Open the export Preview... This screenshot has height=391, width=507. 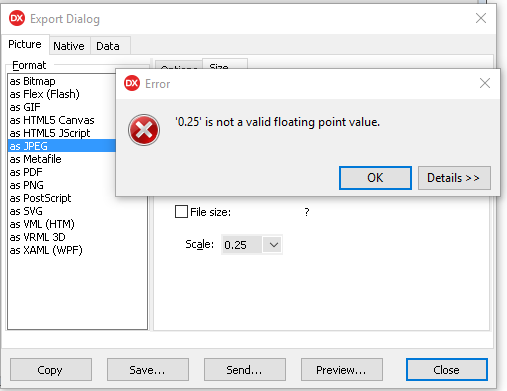(342, 369)
